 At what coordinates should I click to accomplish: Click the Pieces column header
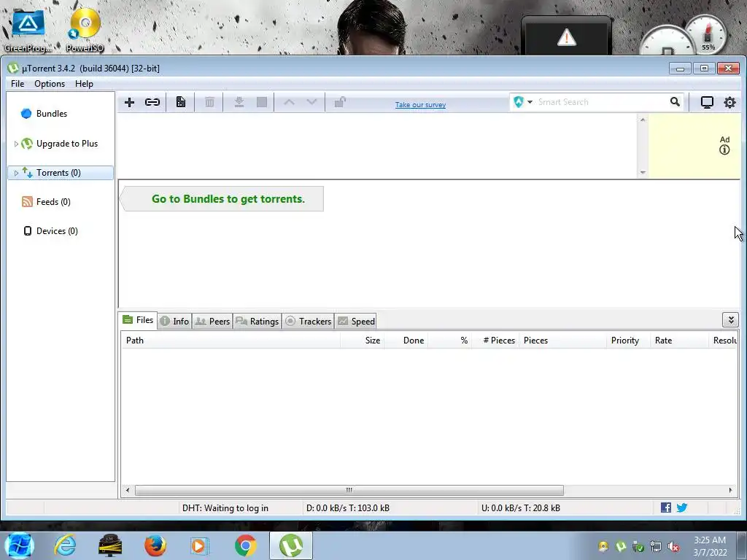(562, 341)
